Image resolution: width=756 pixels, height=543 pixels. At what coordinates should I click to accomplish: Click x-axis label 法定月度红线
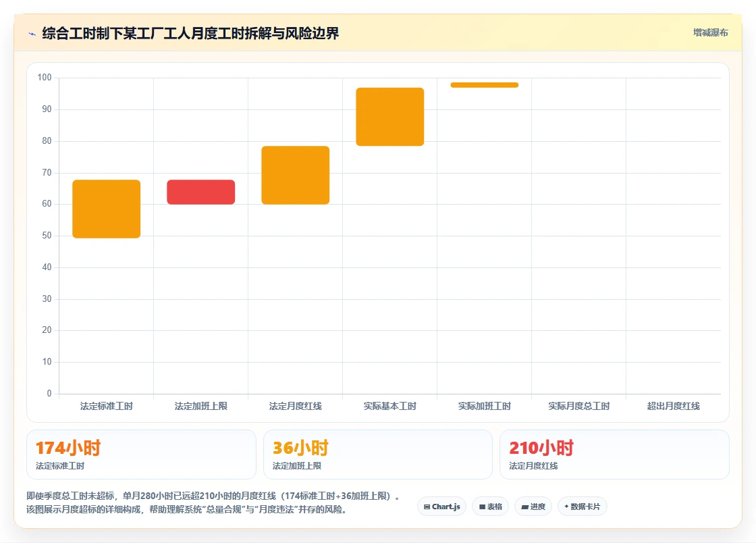pos(296,406)
